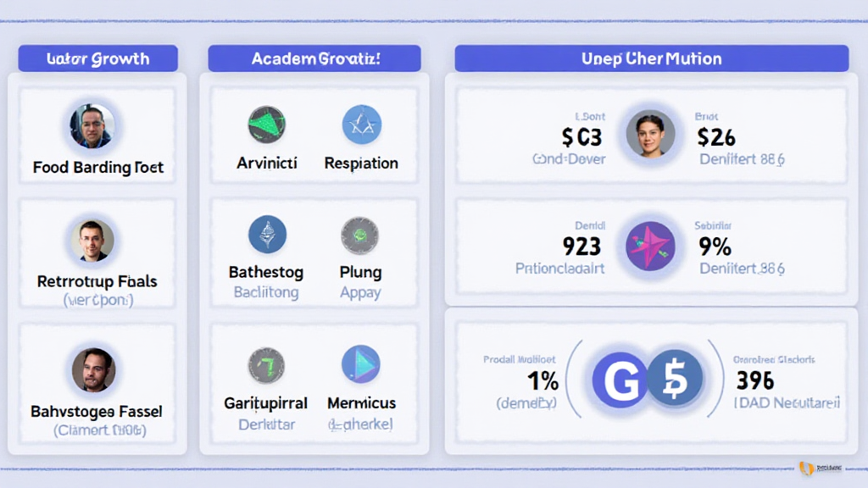The height and width of the screenshot is (488, 868).
Task: Click the woman's avatar between $C3 and $26
Action: point(650,135)
